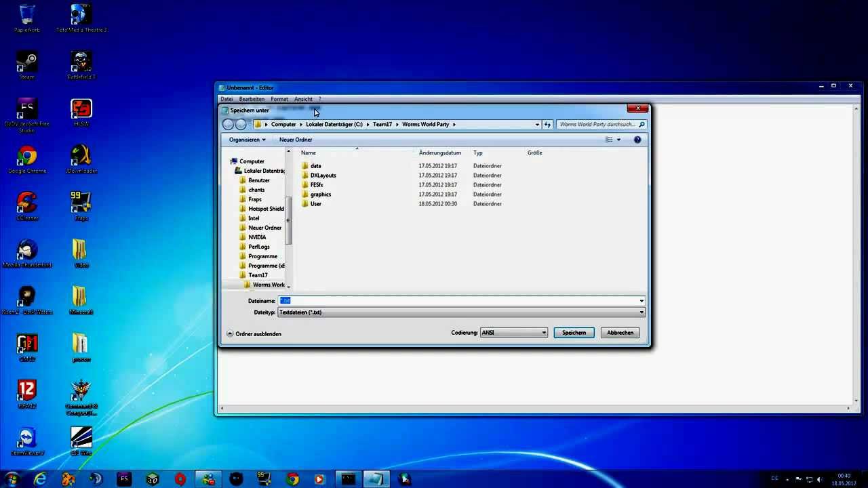Select NVIDIA folder in navigation tree
This screenshot has width=868, height=488.
[257, 237]
